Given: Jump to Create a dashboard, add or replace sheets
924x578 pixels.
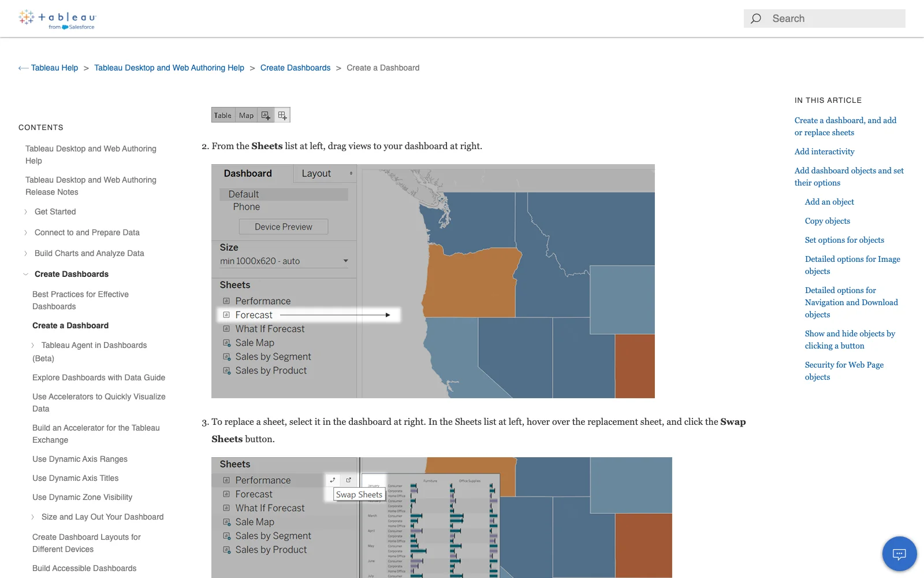Looking at the screenshot, I should click(845, 126).
